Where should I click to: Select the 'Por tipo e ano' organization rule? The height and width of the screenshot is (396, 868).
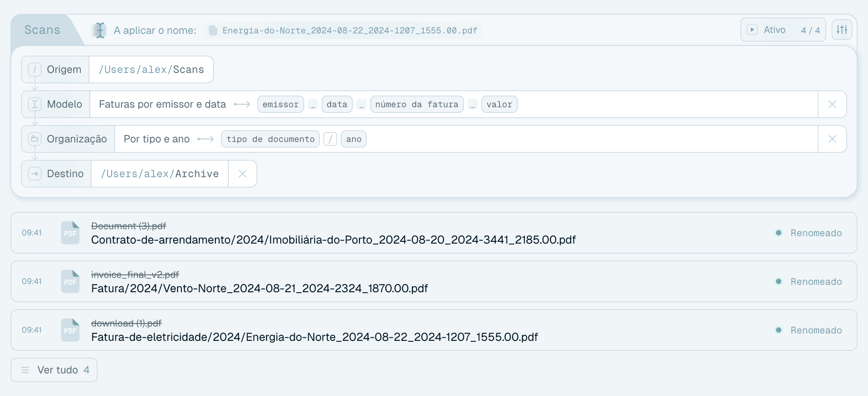(157, 139)
